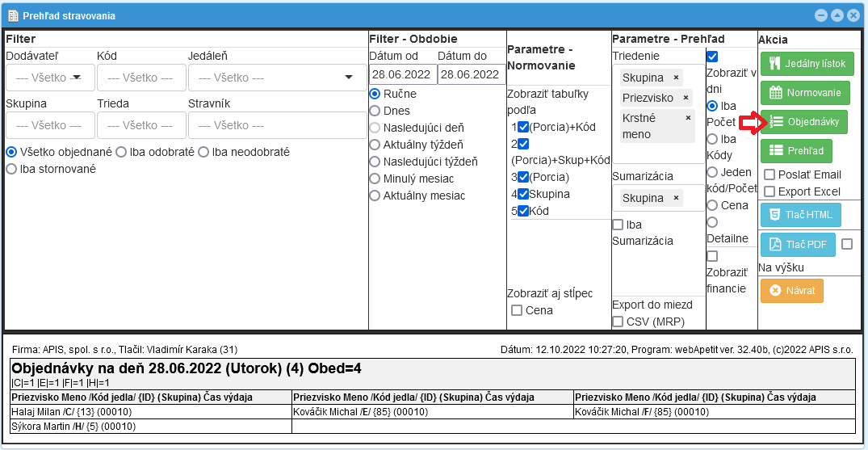This screenshot has height=450, width=868.
Task: Uncheck table 5 Kód checkbox
Action: tap(522, 211)
